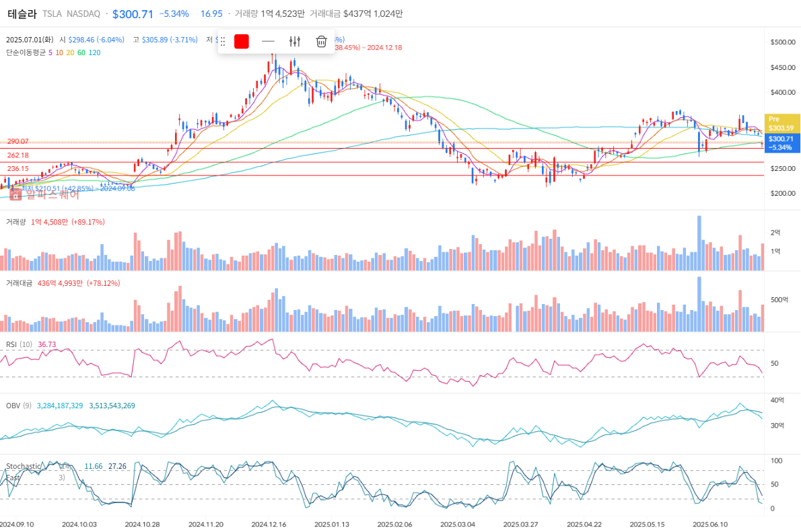Click the open price $298.46 value
This screenshot has width=801, height=532.
(x=96, y=39)
